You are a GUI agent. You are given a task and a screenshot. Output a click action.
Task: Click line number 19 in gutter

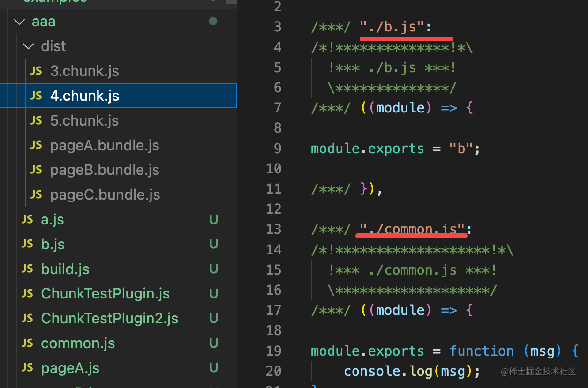[x=274, y=351]
